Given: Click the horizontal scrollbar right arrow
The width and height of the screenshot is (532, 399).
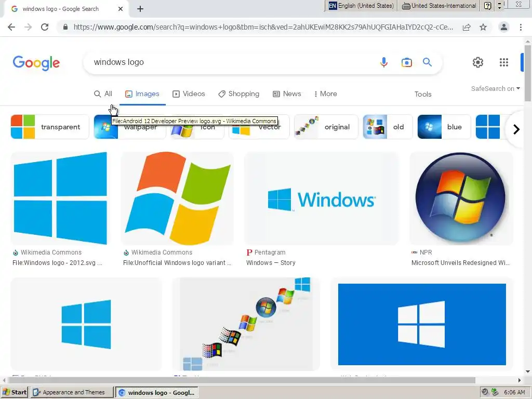Looking at the screenshot, I should click(x=520, y=380).
